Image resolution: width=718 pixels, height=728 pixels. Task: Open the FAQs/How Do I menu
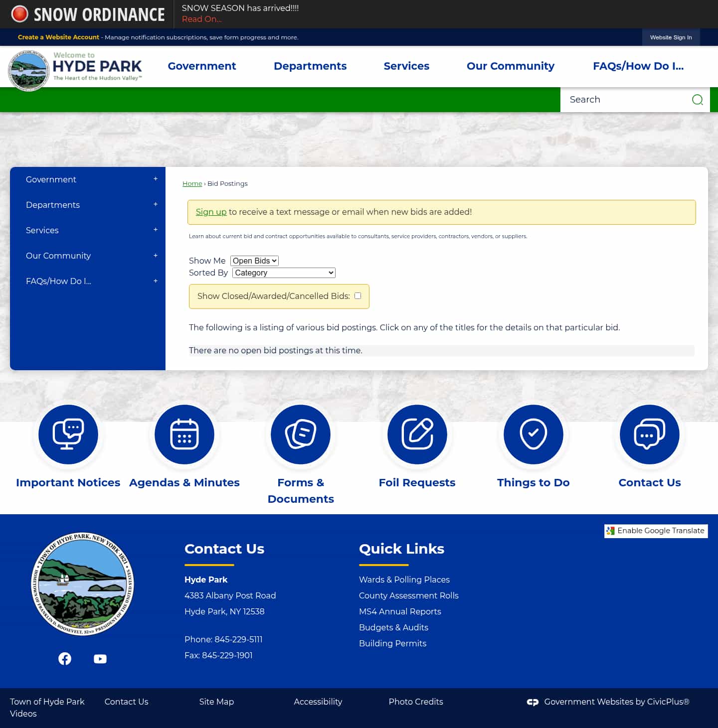click(638, 66)
